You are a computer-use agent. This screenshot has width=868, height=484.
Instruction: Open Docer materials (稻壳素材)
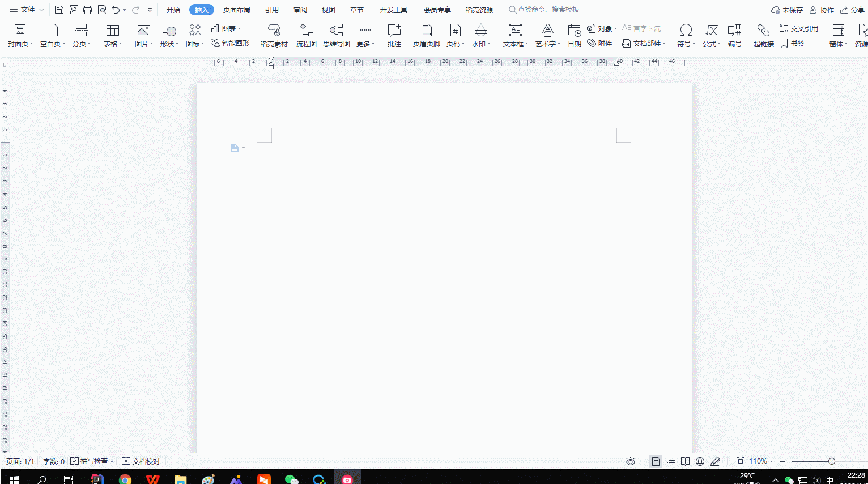[x=274, y=36]
